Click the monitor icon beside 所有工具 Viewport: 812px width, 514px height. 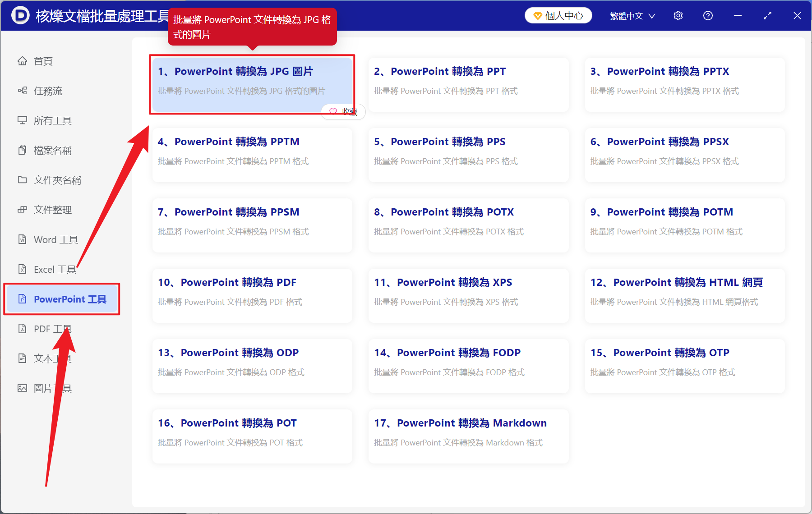click(x=22, y=120)
